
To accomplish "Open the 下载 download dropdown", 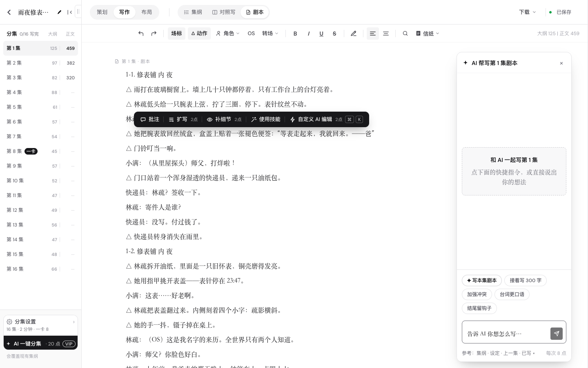I will (x=528, y=12).
